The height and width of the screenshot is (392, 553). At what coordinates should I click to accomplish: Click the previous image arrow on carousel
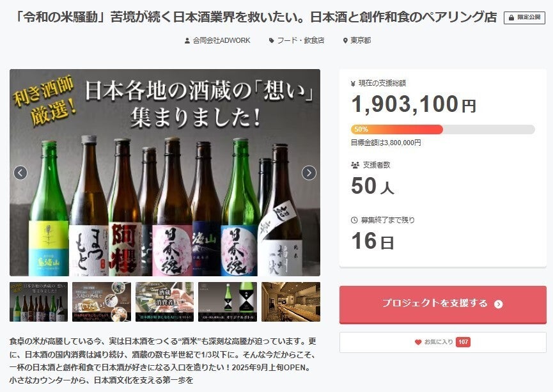[x=20, y=173]
